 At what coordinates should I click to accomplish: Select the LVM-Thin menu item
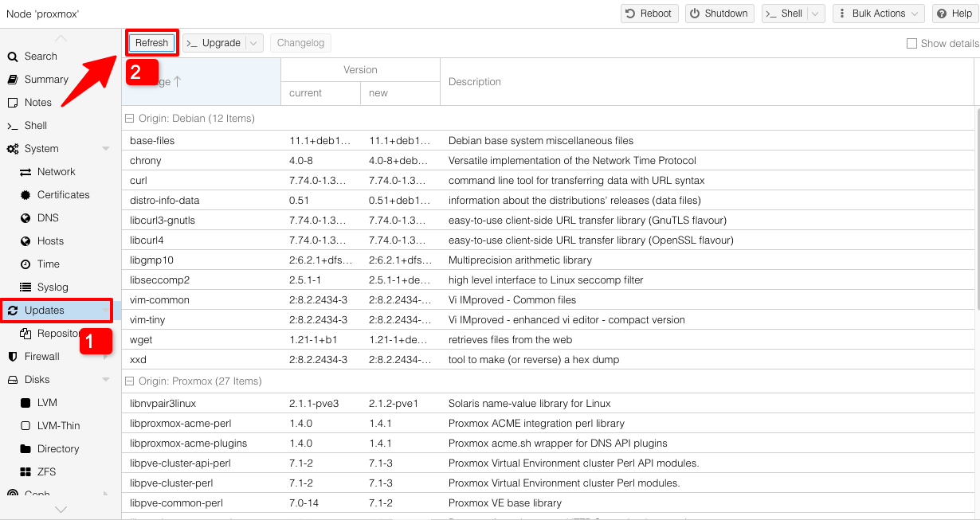pos(58,426)
